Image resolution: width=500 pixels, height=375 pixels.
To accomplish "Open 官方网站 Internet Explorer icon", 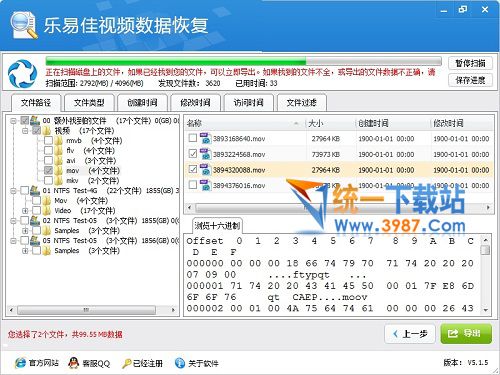I will coord(20,363).
